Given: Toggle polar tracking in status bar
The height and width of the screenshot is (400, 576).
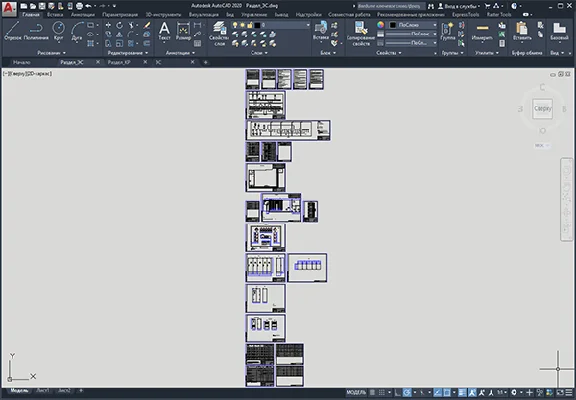Looking at the screenshot, I should click(x=407, y=393).
